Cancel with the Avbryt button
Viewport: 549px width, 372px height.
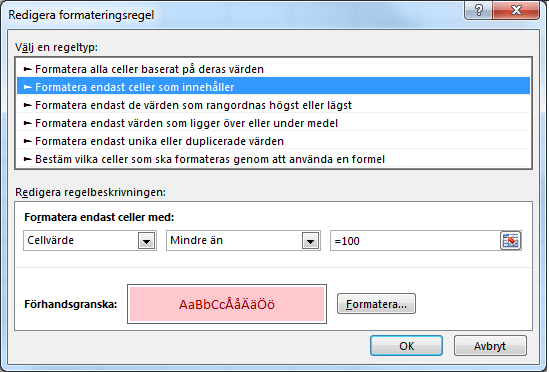(x=490, y=346)
